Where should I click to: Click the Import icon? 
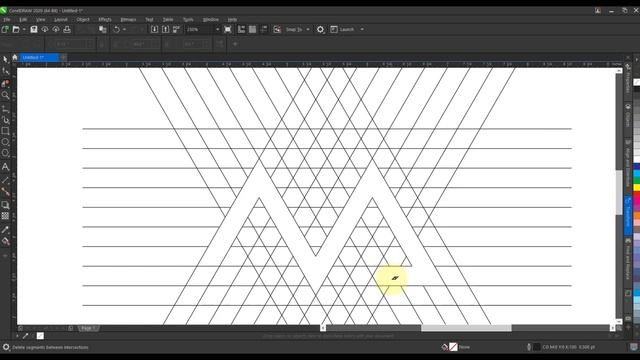(x=154, y=29)
